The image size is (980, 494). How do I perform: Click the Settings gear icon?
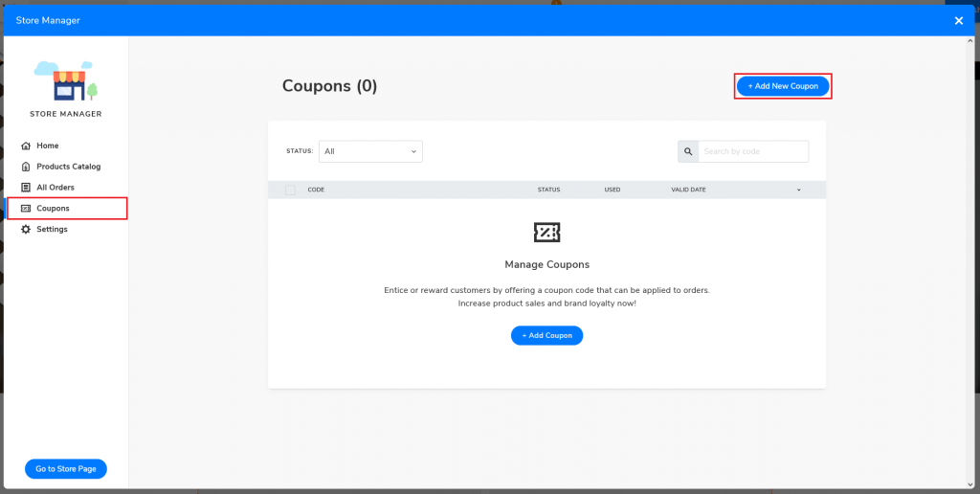pos(26,229)
